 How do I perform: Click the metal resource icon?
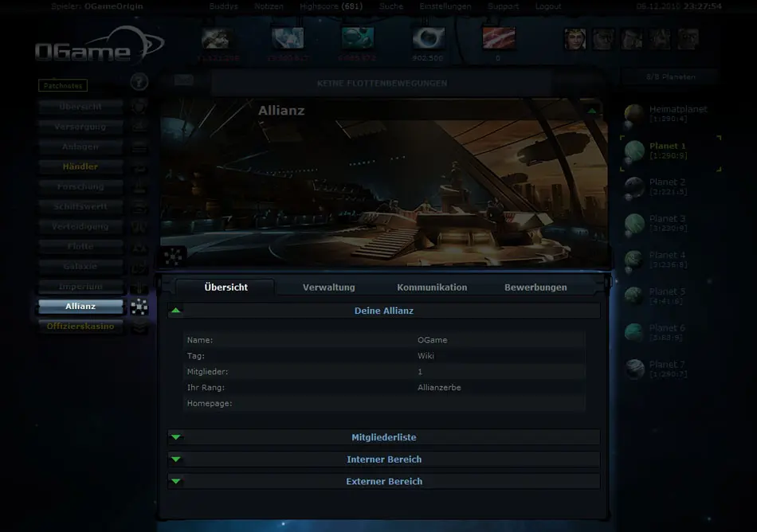[x=216, y=38]
